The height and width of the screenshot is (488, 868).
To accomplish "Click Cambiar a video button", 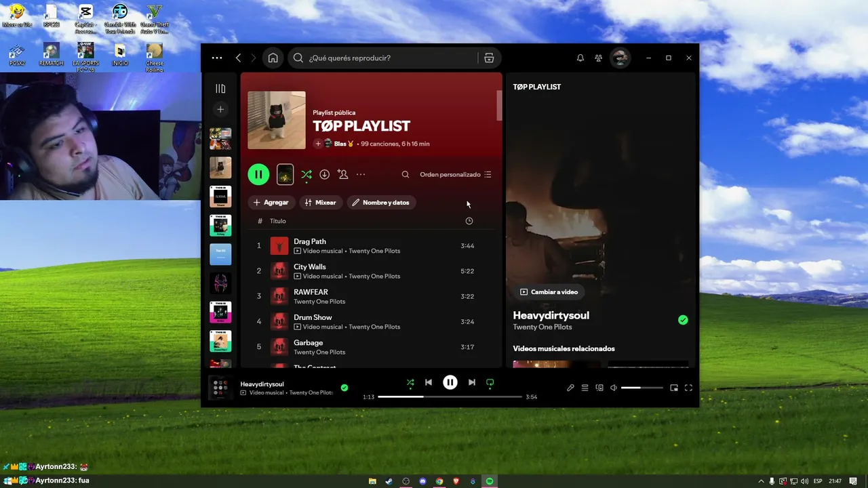I will pyautogui.click(x=549, y=292).
